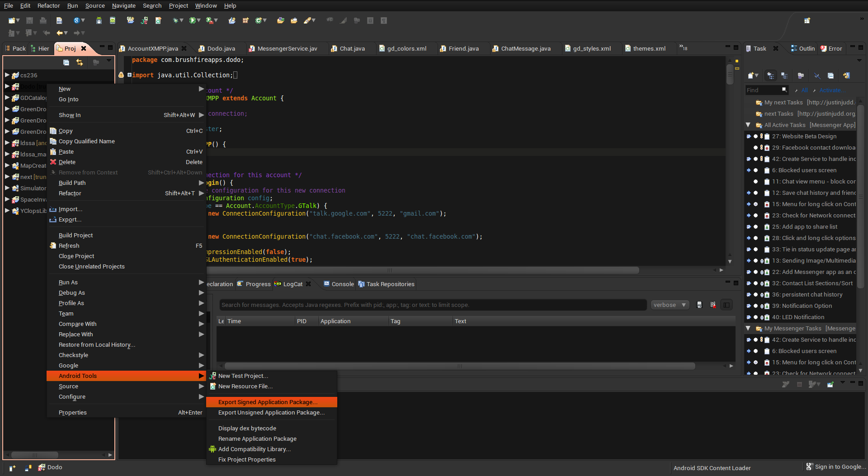Switch to the Dodo.java editor tab
The image size is (868, 476).
[x=221, y=48]
